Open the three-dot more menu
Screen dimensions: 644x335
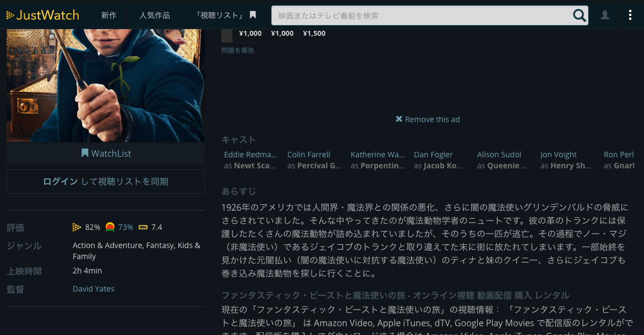coord(630,15)
